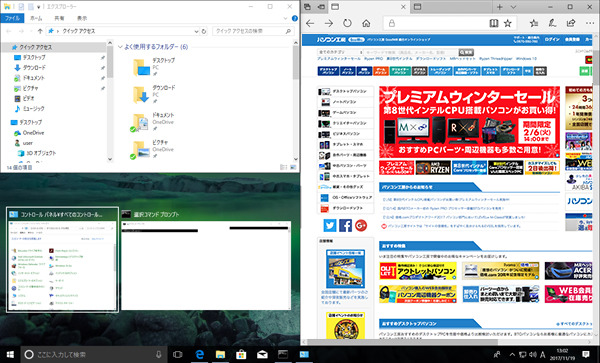Screen dimensions: 600x363
Task: Click volume icon in system tray
Action: [x=533, y=355]
